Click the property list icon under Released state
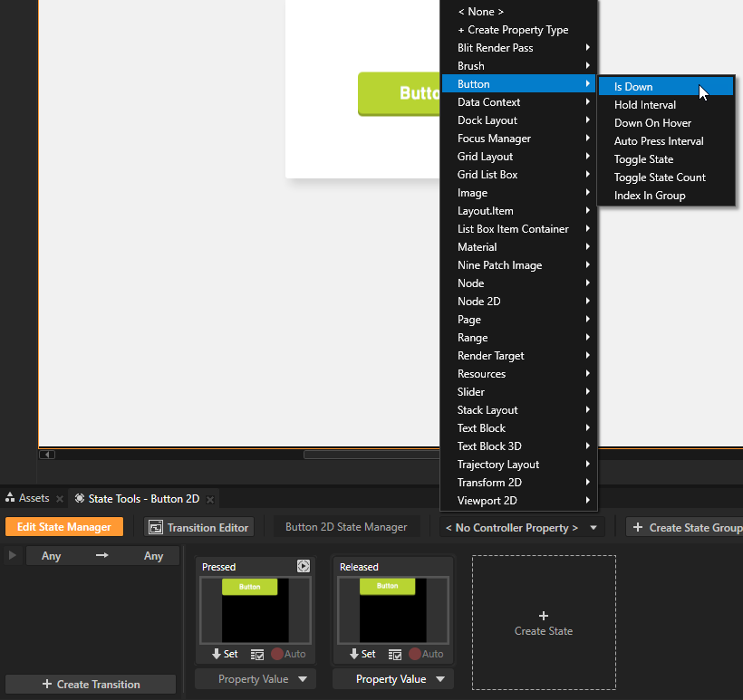The height and width of the screenshot is (700, 743). 395,654
